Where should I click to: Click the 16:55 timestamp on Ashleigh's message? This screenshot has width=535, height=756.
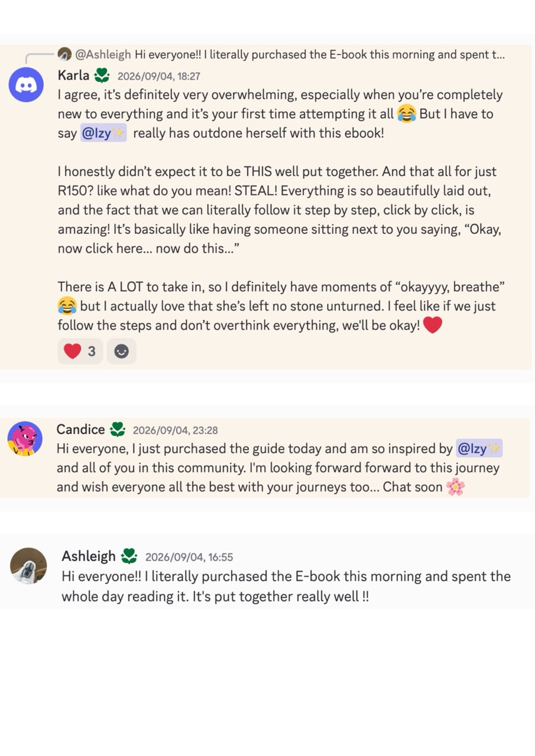(189, 558)
